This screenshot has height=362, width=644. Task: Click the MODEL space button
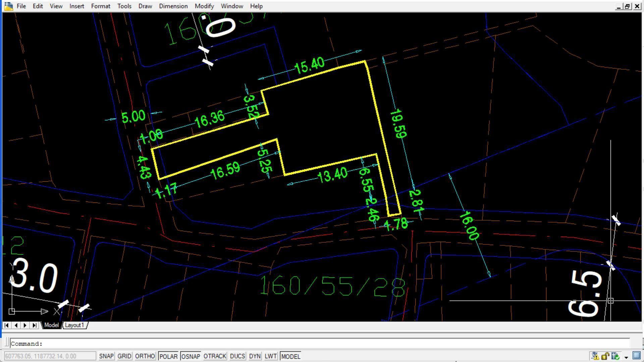[x=291, y=356]
